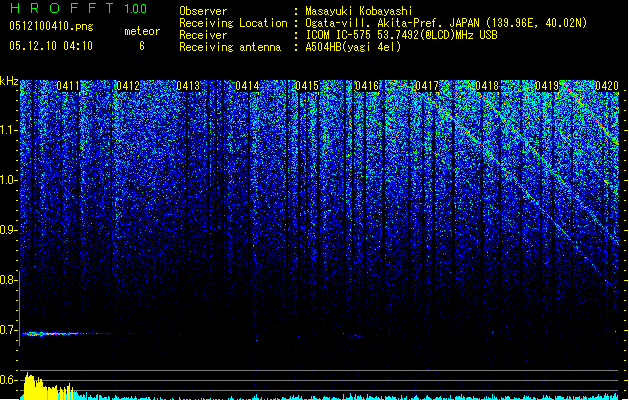Image resolution: width=629 pixels, height=400 pixels.
Task: Click the 0412 time marker
Action: [128, 86]
